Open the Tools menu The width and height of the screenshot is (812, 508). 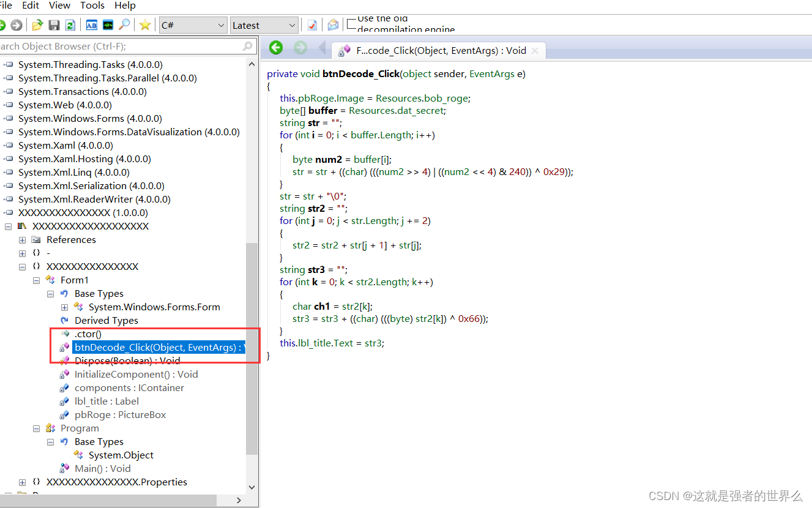pyautogui.click(x=92, y=6)
